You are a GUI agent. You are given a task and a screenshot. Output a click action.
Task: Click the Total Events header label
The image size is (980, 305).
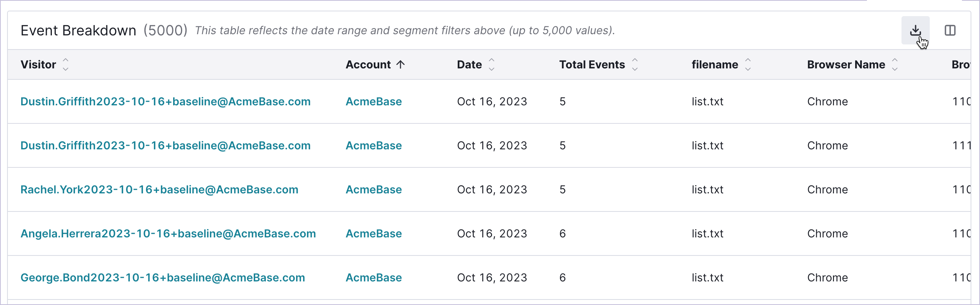[592, 64]
